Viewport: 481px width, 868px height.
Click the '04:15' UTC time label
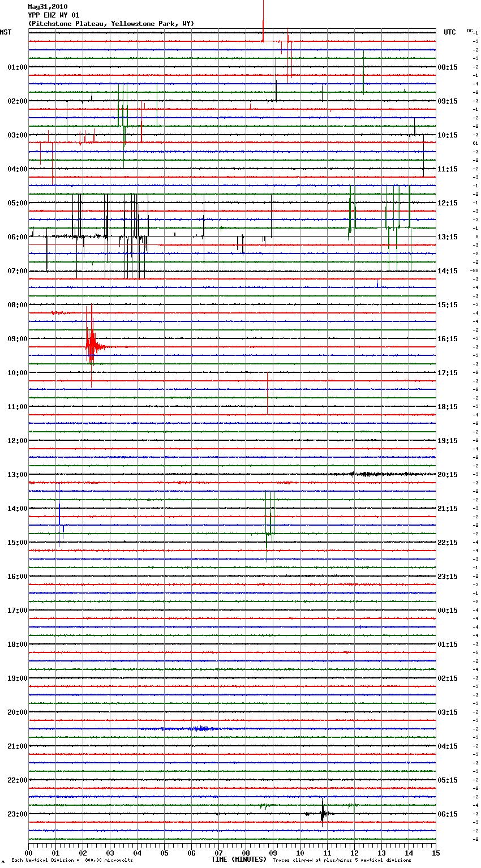coord(448,746)
